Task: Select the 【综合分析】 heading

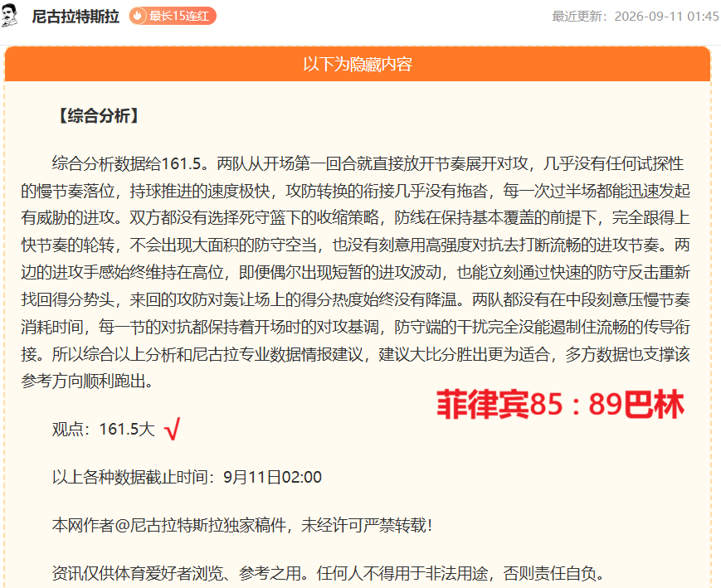Action: click(99, 115)
